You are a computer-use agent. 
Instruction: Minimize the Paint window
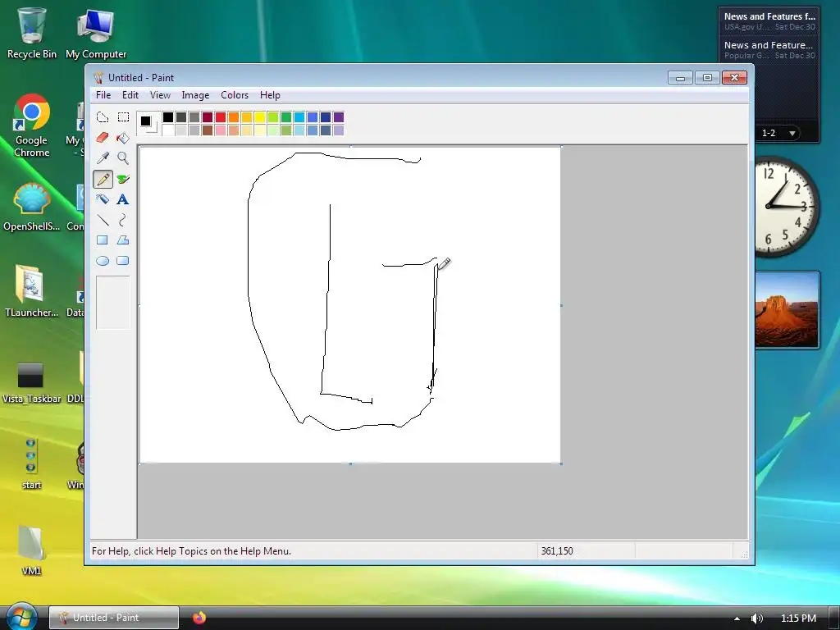pos(680,78)
